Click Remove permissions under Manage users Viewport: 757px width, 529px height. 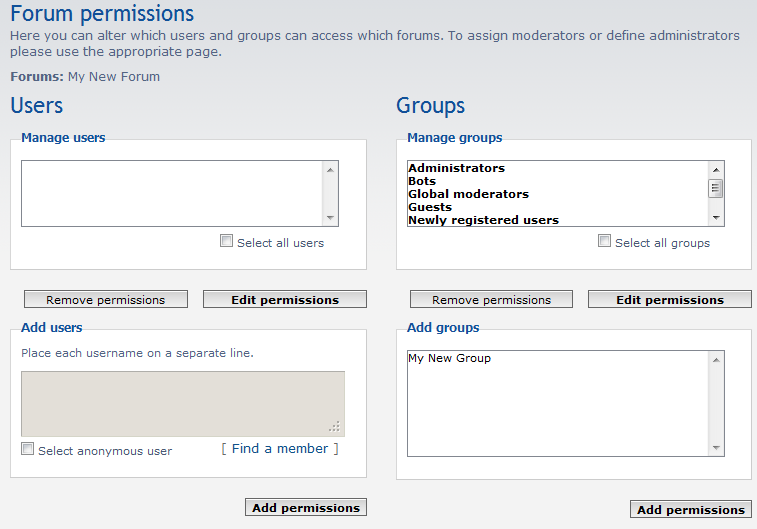pyautogui.click(x=105, y=299)
